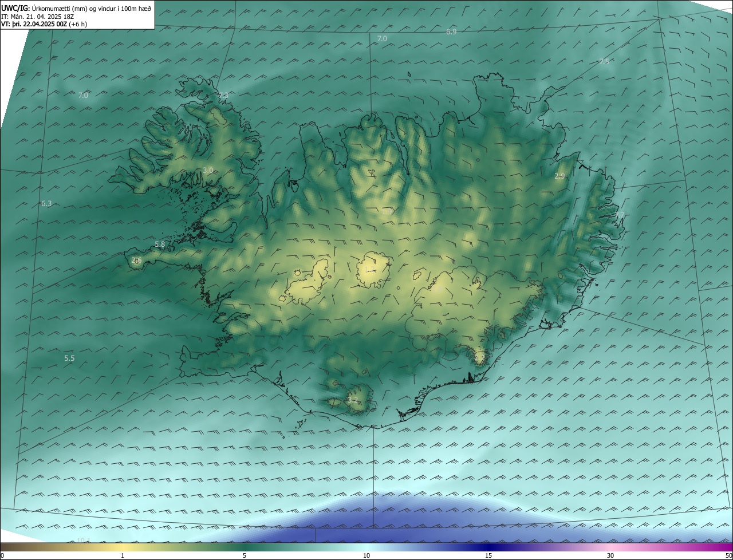733x560 pixels.
Task: Click the 50 tick on the color scale
Action: [x=728, y=555]
